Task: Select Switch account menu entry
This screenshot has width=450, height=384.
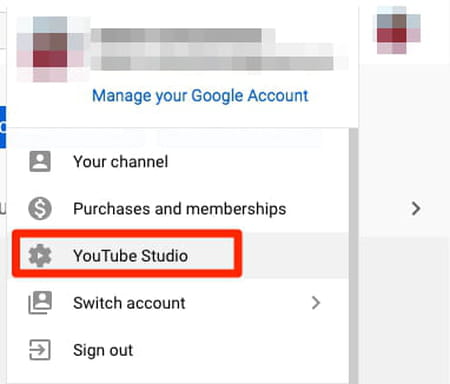Action: pyautogui.click(x=178, y=303)
